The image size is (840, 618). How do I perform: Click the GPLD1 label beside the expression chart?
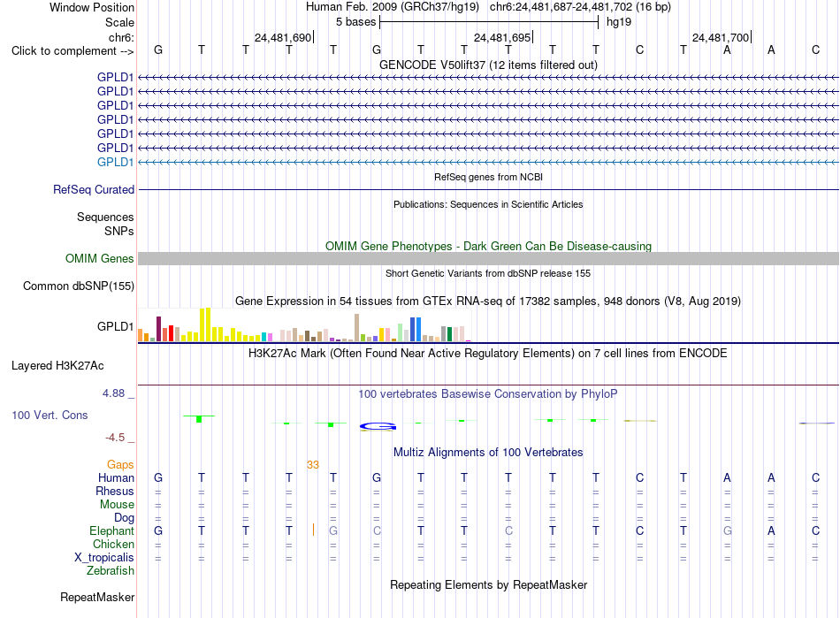[115, 326]
